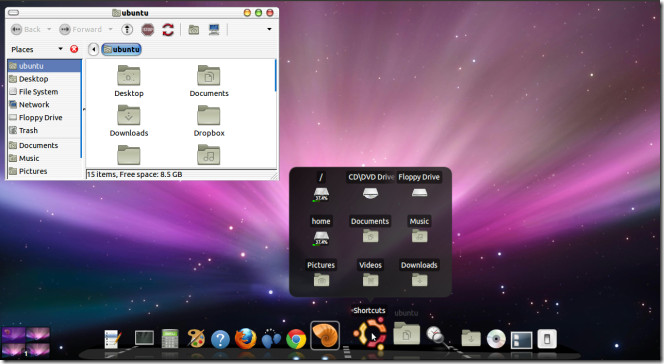The height and width of the screenshot is (364, 664).
Task: Open the window menu pill button
Action: click(x=14, y=13)
